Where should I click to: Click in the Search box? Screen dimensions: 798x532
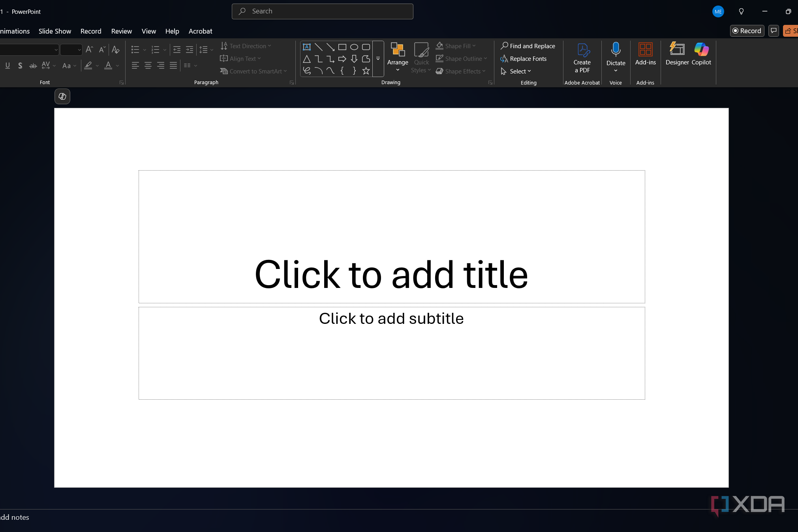(322, 11)
